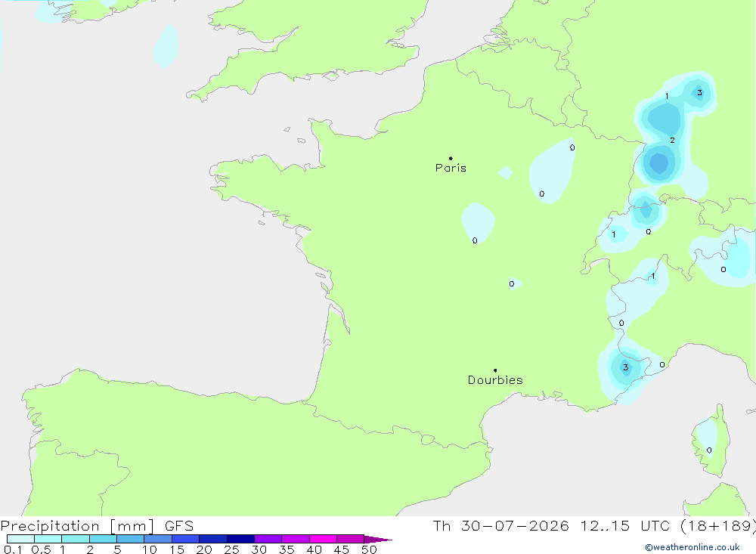Click the light rain patch south of Paris
The image size is (756, 554).
click(478, 222)
